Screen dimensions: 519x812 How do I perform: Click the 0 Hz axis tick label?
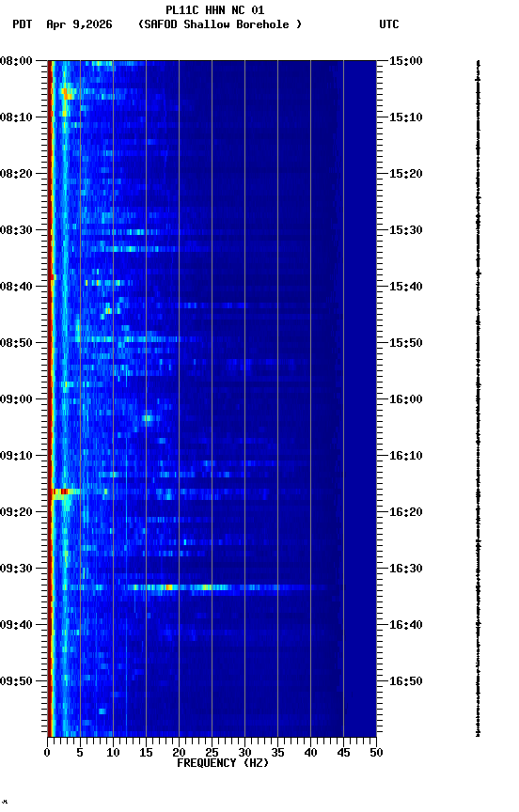(x=48, y=753)
